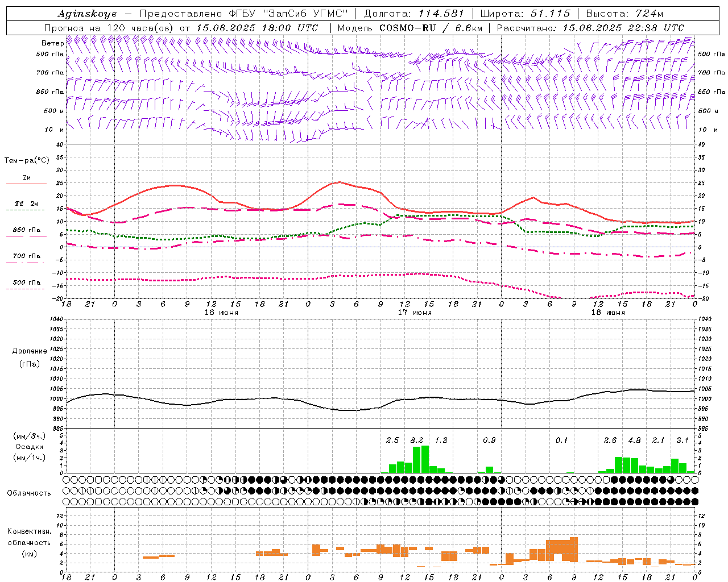Image resolution: width=728 pixels, height=582 pixels.
Task: Click the "(мм/3ч.)" precipitation unit label
Action: coord(30,436)
